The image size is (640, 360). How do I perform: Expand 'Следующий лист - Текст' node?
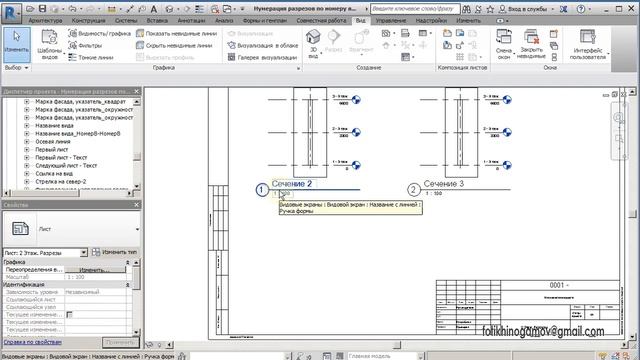(x=27, y=166)
